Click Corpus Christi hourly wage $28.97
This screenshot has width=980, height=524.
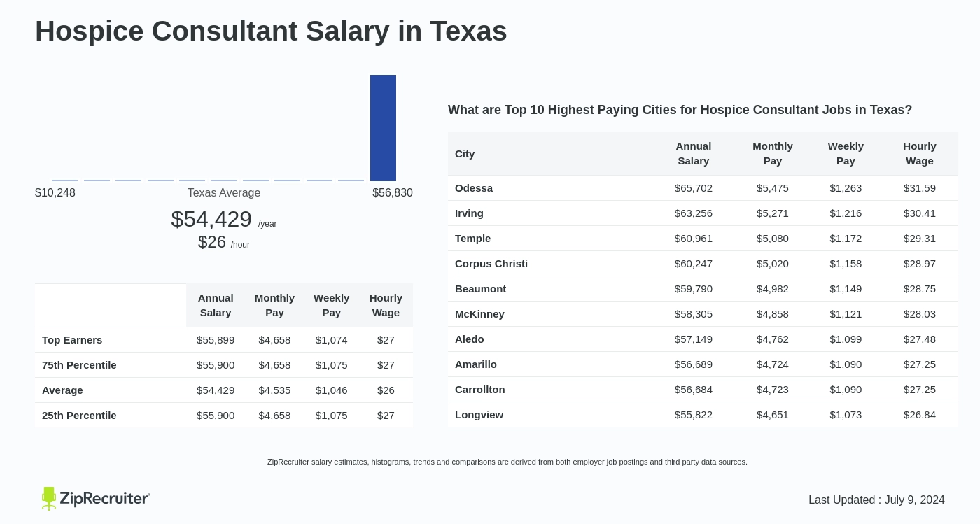pos(920,263)
